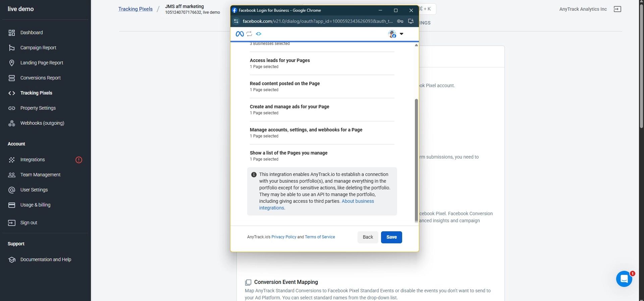Click the site information icon in the popup address bar
The width and height of the screenshot is (644, 301).
point(236,21)
